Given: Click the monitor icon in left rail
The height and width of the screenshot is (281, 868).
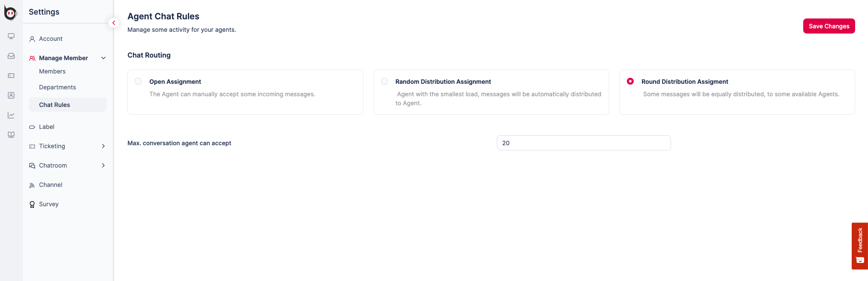Looking at the screenshot, I should pos(11,36).
